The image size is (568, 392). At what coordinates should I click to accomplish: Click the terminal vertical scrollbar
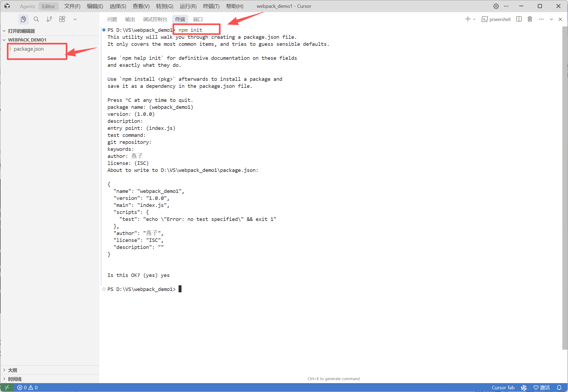coord(564,189)
